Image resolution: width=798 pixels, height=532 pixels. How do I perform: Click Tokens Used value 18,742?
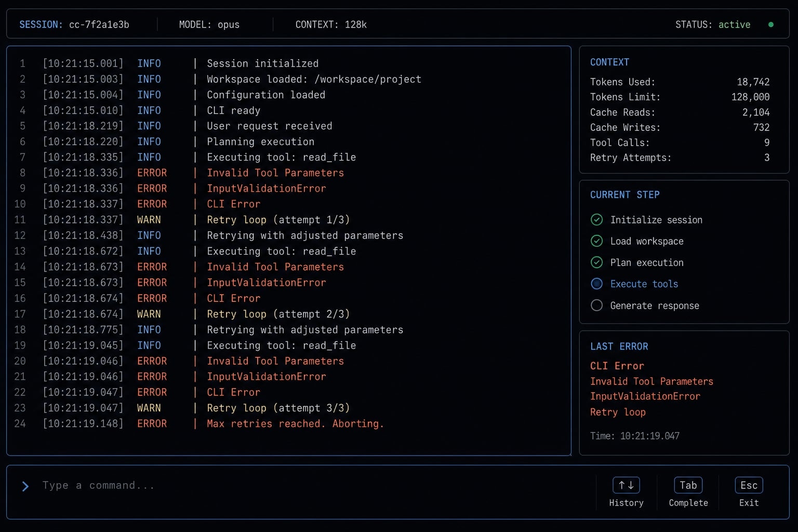[753, 82]
